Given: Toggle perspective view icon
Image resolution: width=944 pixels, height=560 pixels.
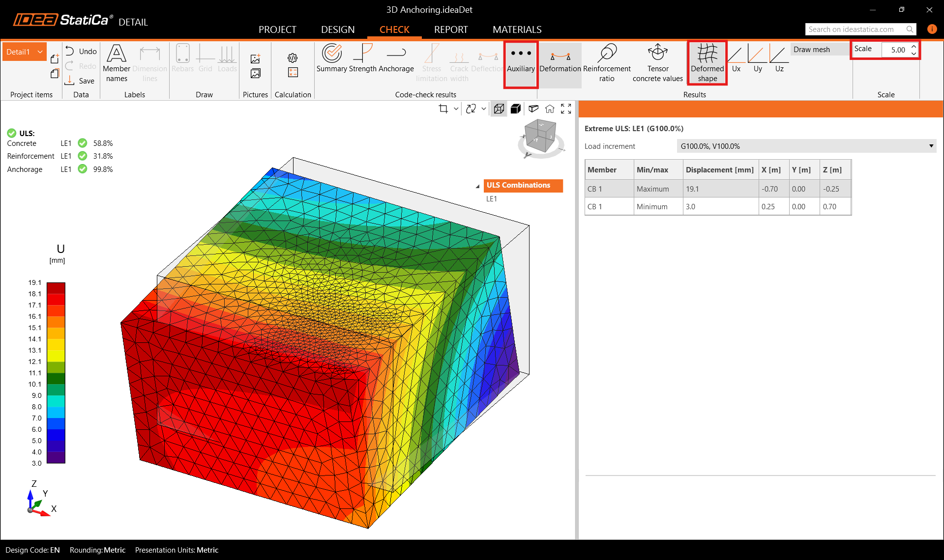Looking at the screenshot, I should click(x=533, y=109).
